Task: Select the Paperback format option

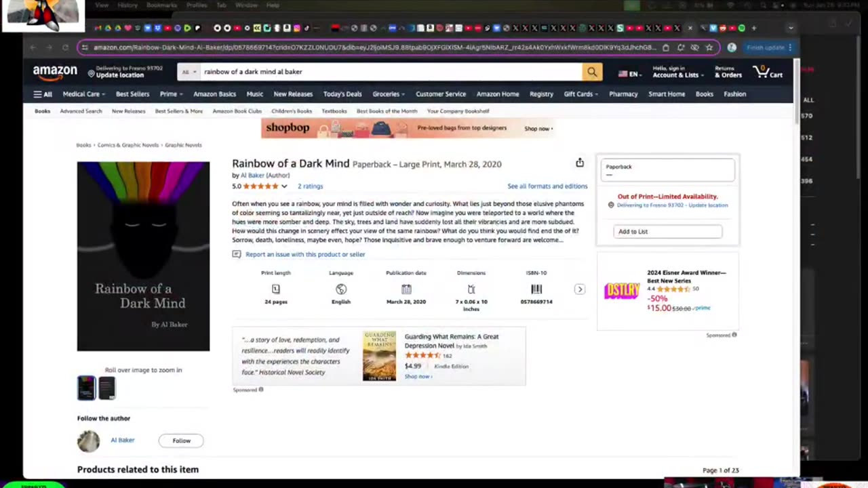Action: click(x=667, y=169)
